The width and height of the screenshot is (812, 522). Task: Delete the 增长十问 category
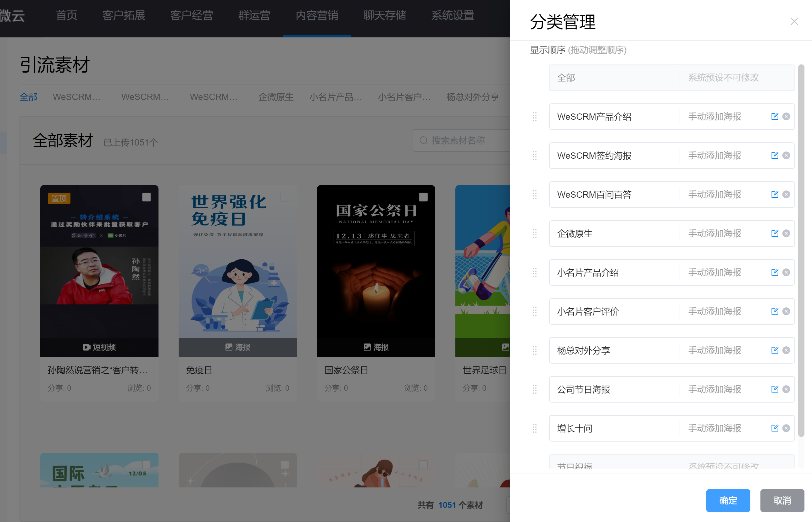click(786, 428)
